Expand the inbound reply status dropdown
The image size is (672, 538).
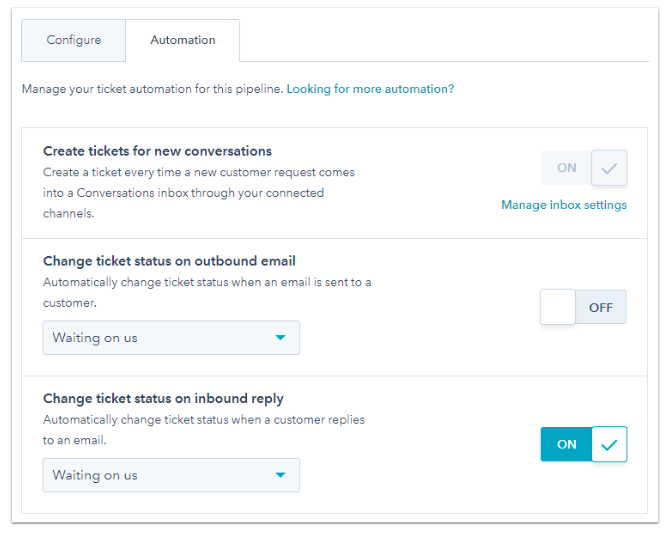171,475
